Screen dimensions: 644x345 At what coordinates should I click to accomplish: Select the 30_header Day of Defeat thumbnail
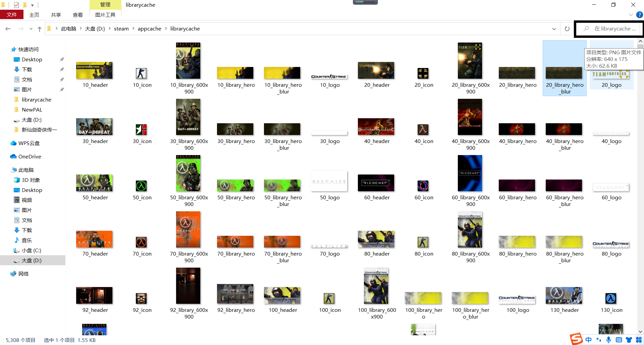click(x=94, y=127)
